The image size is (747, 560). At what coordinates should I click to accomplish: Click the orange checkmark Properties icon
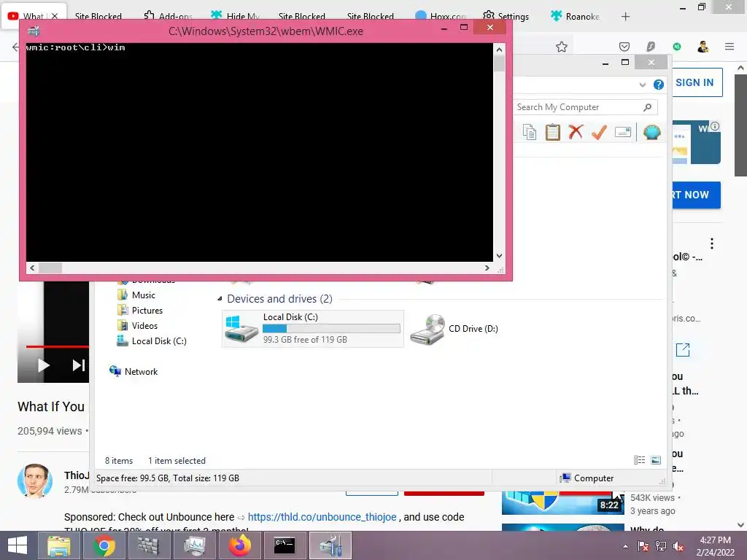point(599,132)
